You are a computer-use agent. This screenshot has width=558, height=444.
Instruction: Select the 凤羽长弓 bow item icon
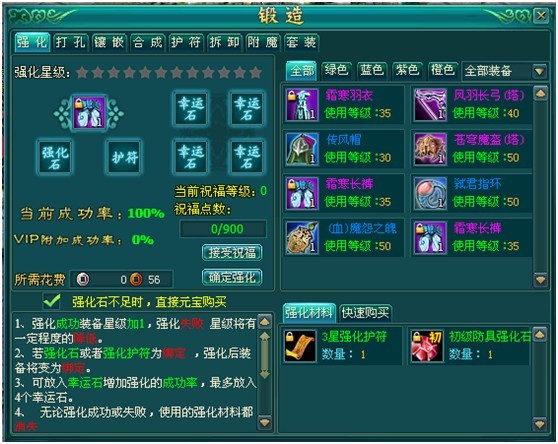(x=430, y=105)
